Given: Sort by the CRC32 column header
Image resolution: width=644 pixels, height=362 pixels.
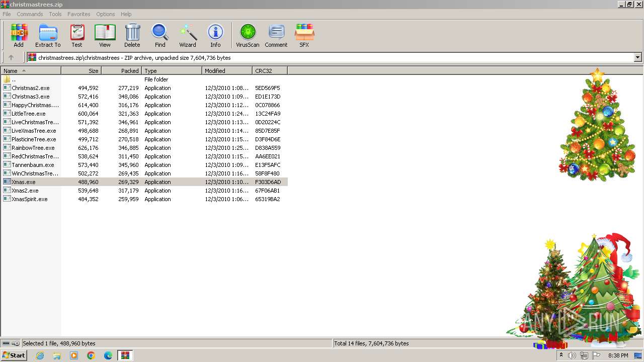Looking at the screenshot, I should click(270, 71).
